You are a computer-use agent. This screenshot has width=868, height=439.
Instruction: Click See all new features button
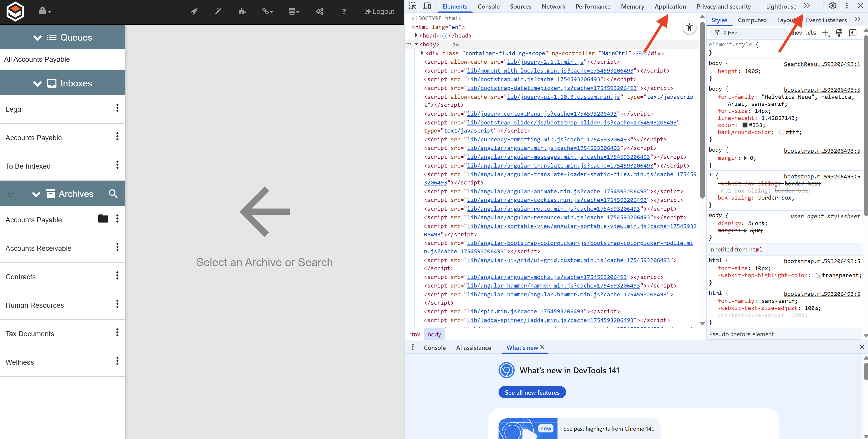532,393
